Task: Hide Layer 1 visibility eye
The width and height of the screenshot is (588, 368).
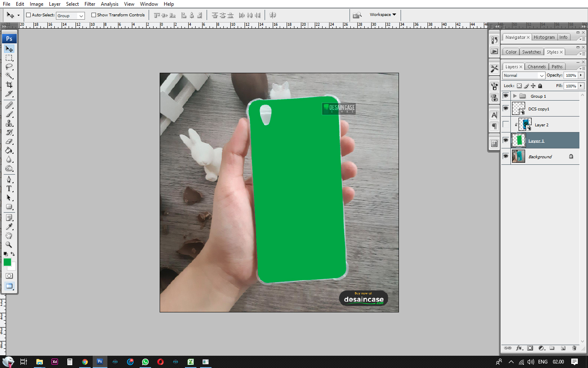Action: (506, 140)
